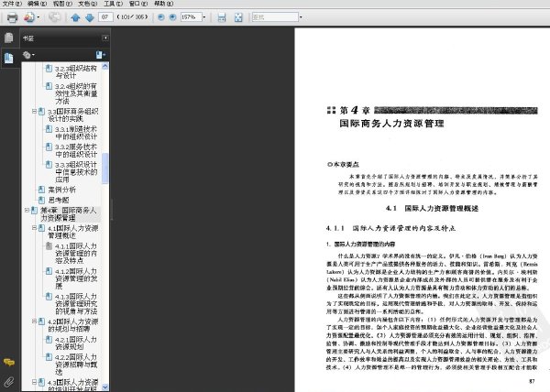Click the bookmark icon beside 3.3.1制造技术
Viewport: 550px width, 392px height.
tap(49, 129)
